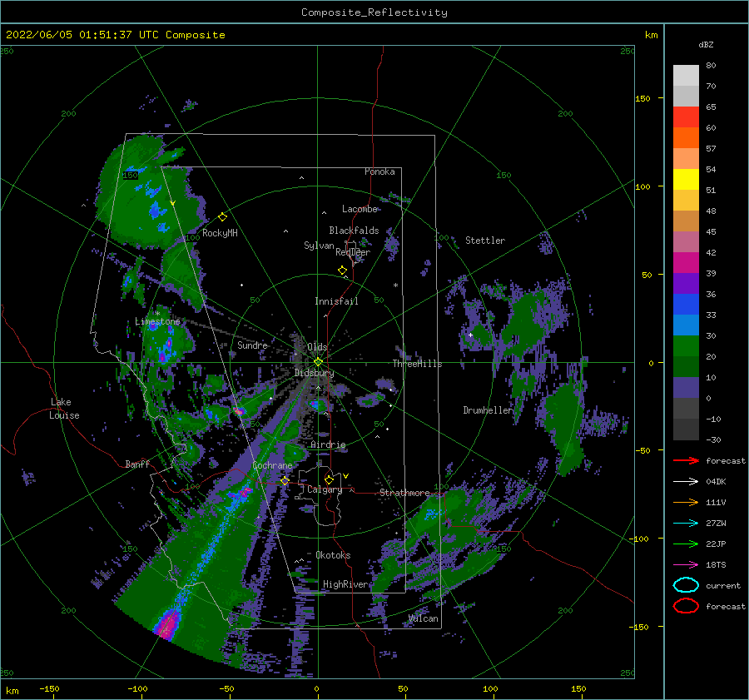Click the red forecast ellipse icon
749x700 pixels.
click(x=686, y=606)
